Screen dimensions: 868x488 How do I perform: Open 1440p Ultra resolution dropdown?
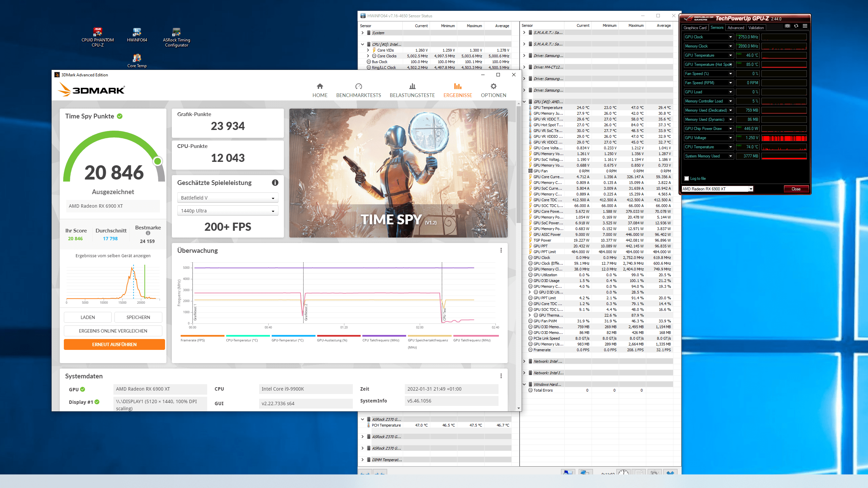click(228, 211)
